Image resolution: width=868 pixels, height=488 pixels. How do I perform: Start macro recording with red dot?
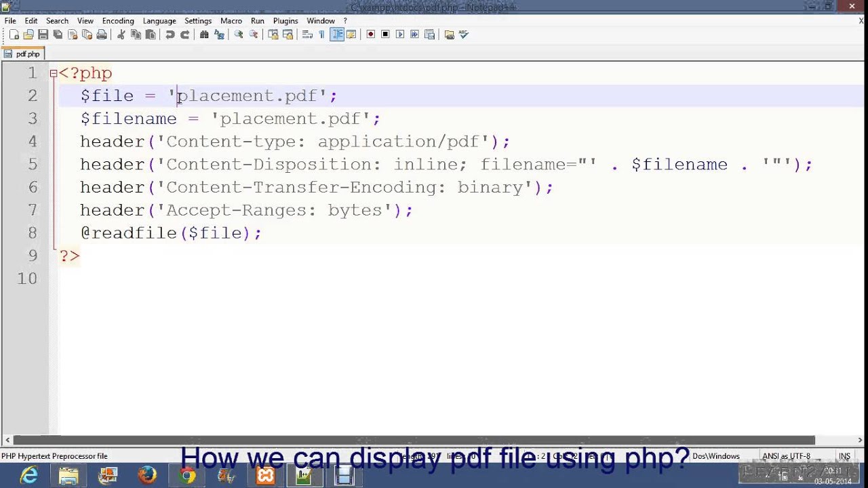[371, 35]
